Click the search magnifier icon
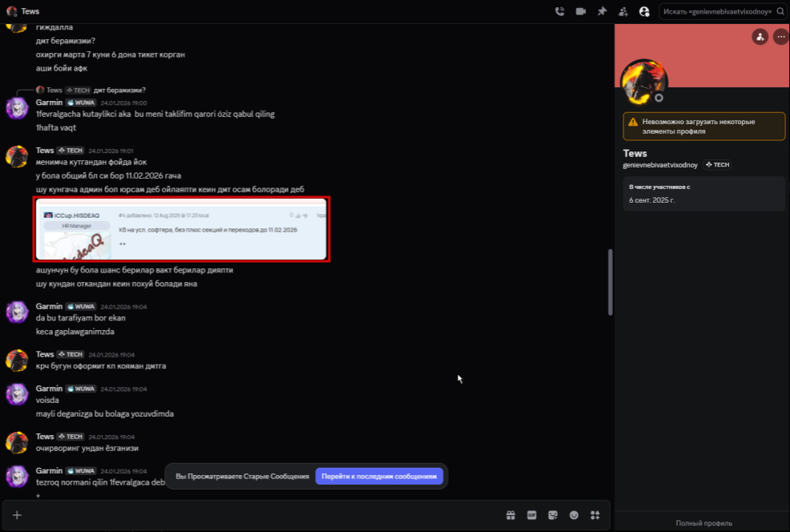This screenshot has height=532, width=790. (780, 11)
